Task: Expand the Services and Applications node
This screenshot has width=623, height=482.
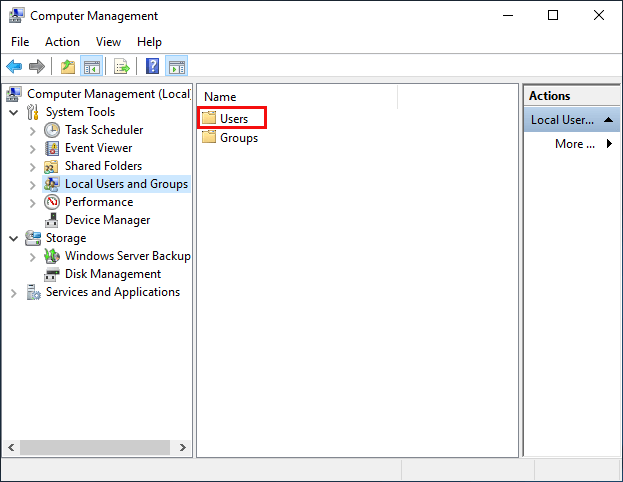Action: 14,293
